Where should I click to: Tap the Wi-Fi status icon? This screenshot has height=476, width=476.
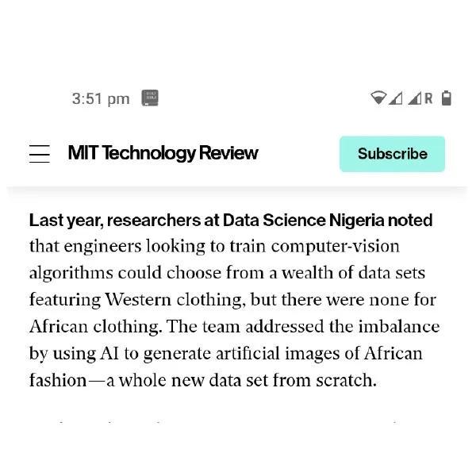pos(378,98)
